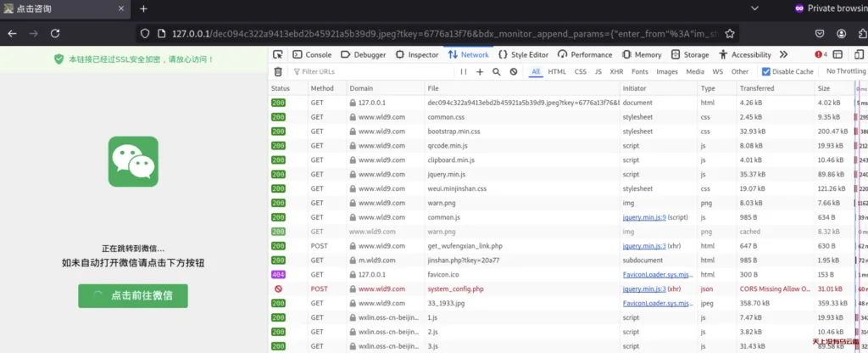Clear the network request log

278,71
